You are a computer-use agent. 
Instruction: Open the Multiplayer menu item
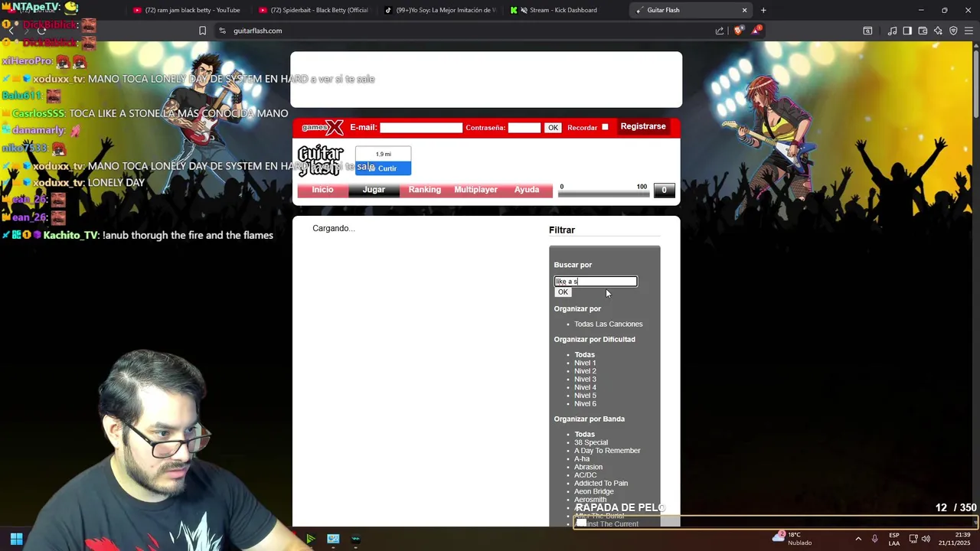tap(475, 190)
